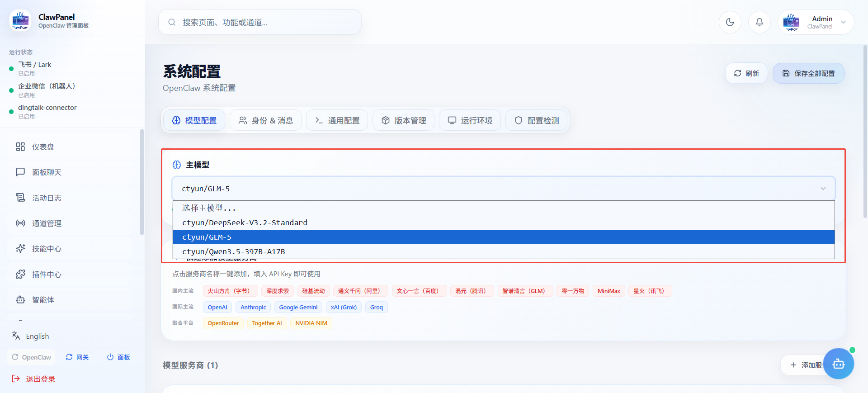Add the Anthropic provider tag
Viewport: 868px width, 393px height.
point(253,308)
